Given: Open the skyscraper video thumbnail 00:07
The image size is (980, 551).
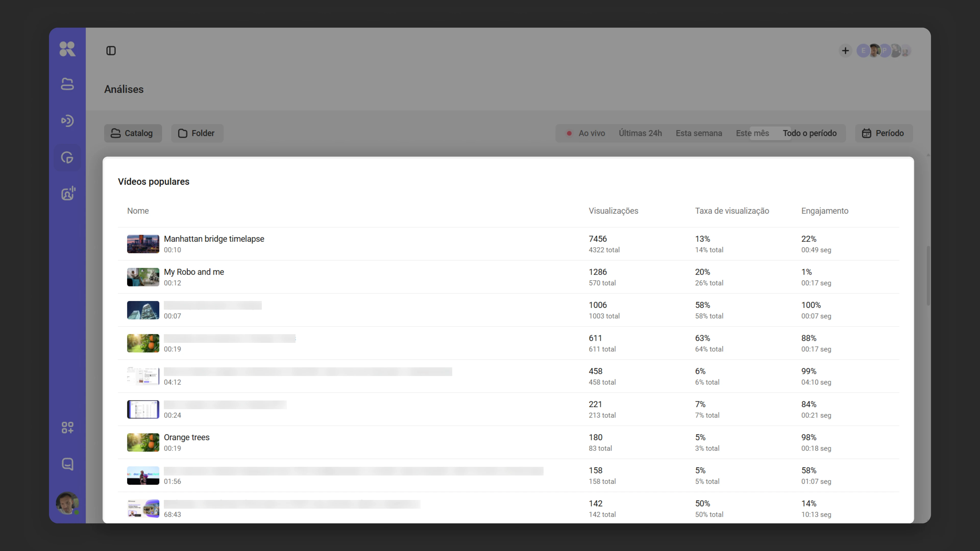Looking at the screenshot, I should coord(143,310).
